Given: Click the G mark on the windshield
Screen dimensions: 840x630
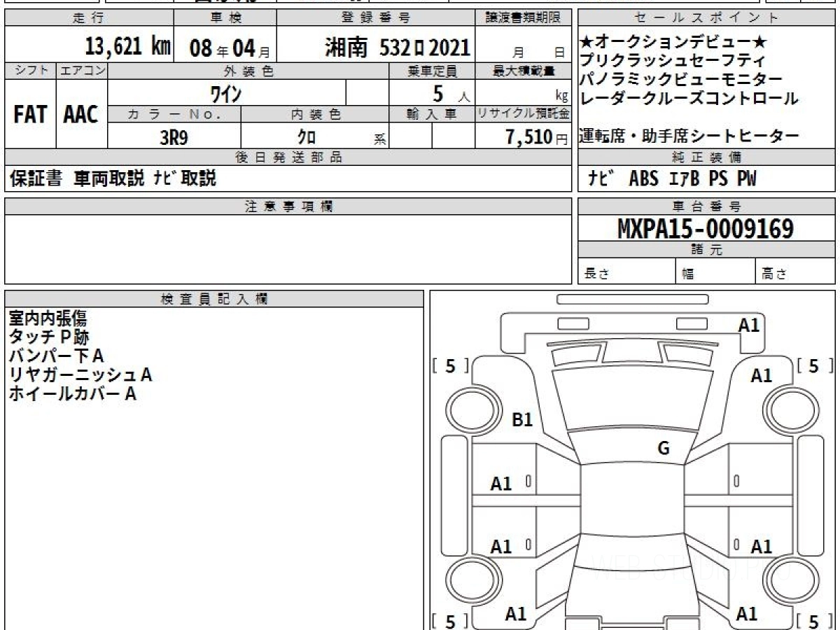Looking at the screenshot, I should click(x=663, y=449).
